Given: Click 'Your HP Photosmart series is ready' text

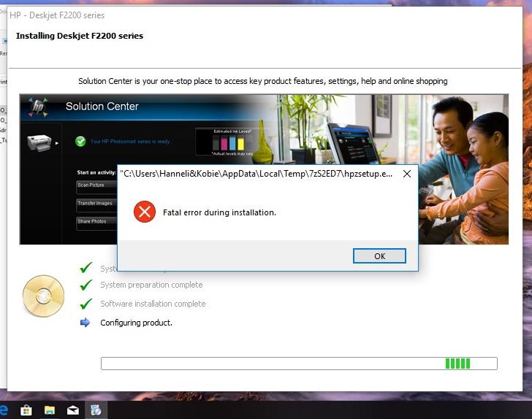Looking at the screenshot, I should 130,142.
